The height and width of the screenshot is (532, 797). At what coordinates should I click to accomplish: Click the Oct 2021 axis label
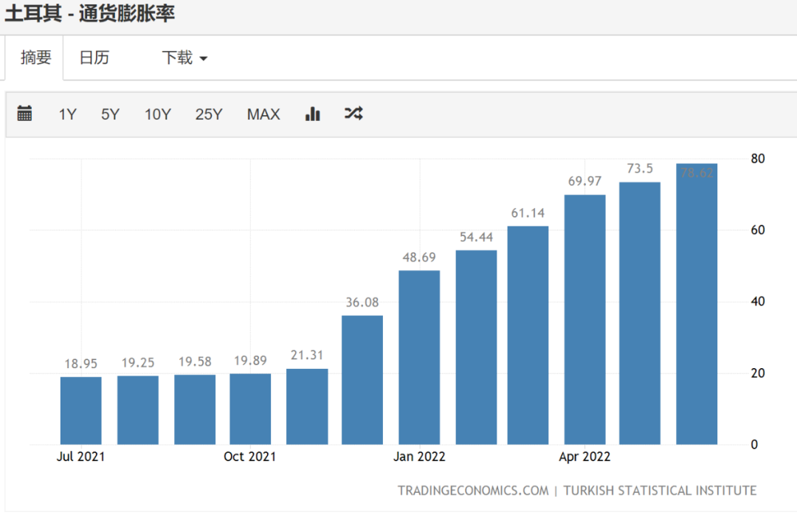(250, 456)
